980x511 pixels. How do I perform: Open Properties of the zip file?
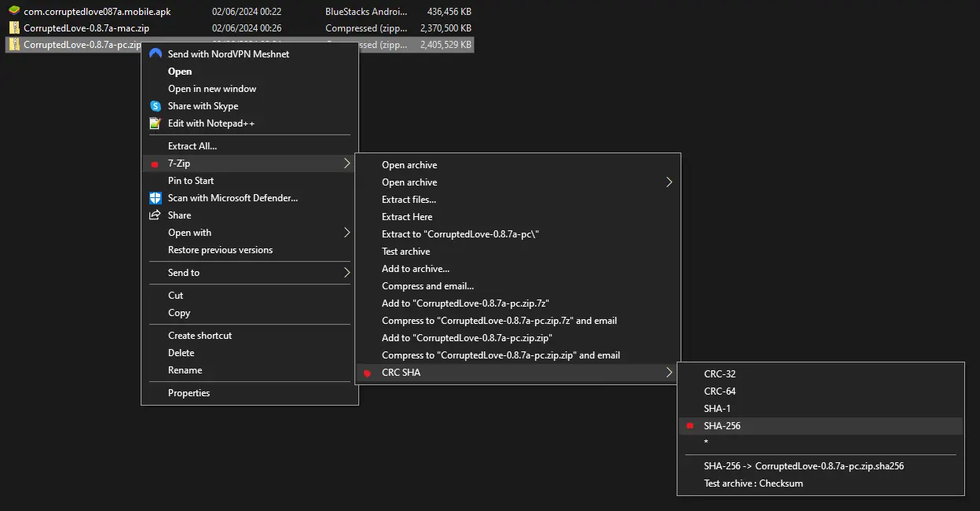[189, 393]
